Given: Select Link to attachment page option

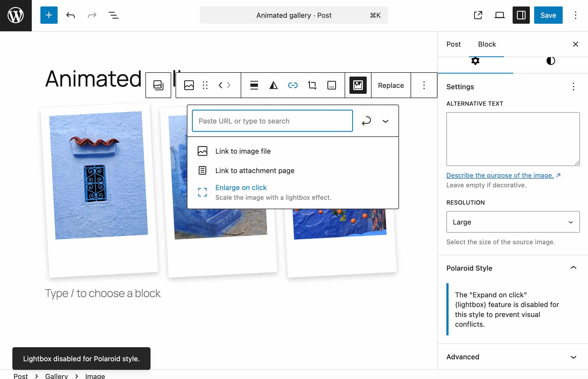Looking at the screenshot, I should [x=254, y=171].
